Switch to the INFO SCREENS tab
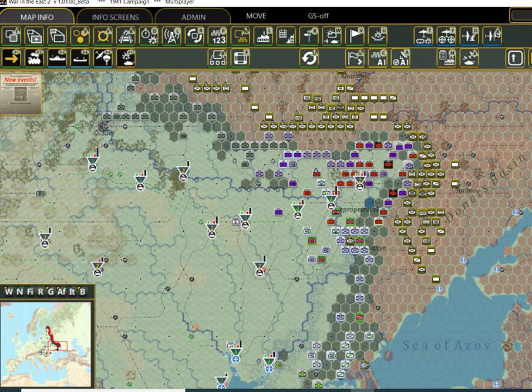 tap(115, 16)
